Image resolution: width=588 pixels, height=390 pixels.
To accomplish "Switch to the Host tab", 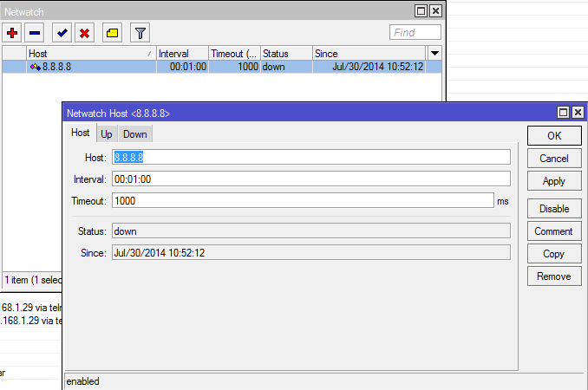I will (81, 133).
